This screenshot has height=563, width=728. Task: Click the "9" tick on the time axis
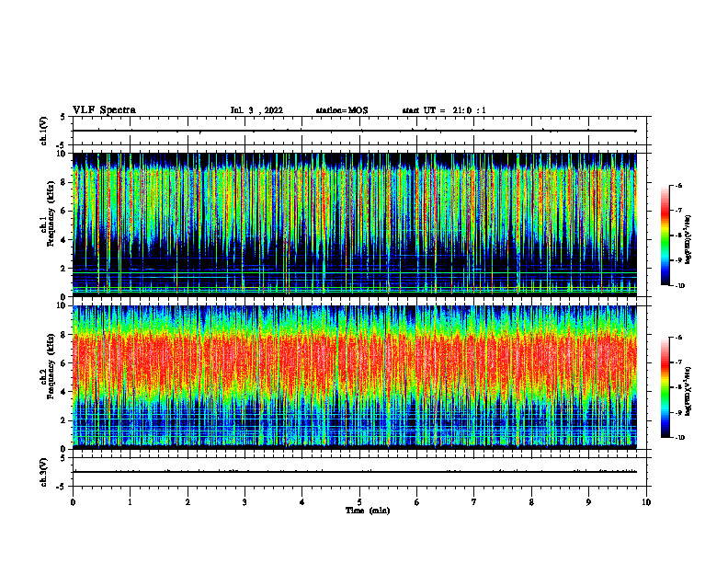pos(588,502)
